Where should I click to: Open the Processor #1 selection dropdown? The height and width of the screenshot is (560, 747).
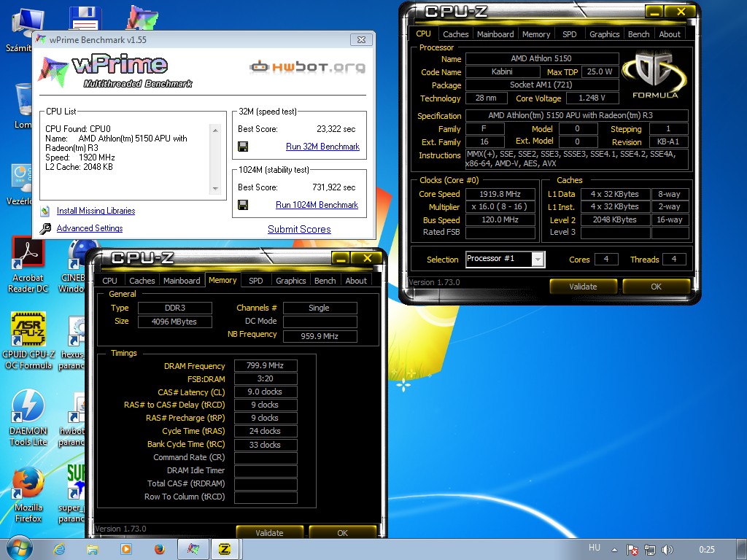pyautogui.click(x=538, y=259)
